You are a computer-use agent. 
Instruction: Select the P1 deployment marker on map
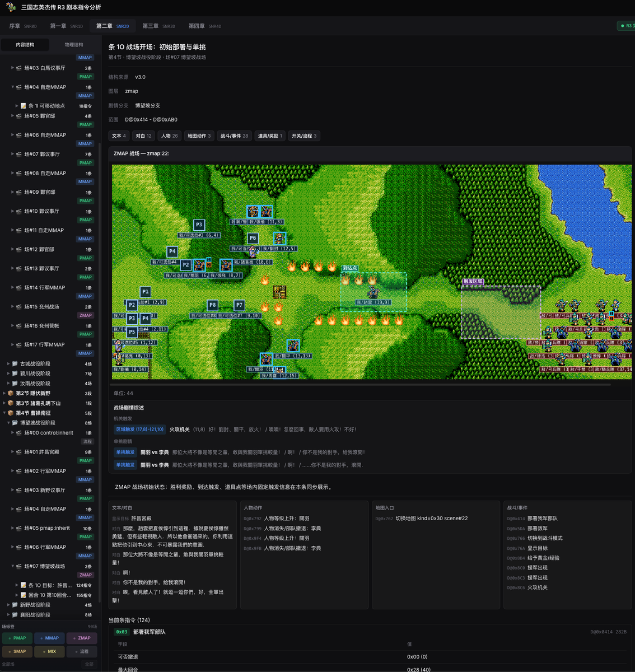click(x=146, y=292)
